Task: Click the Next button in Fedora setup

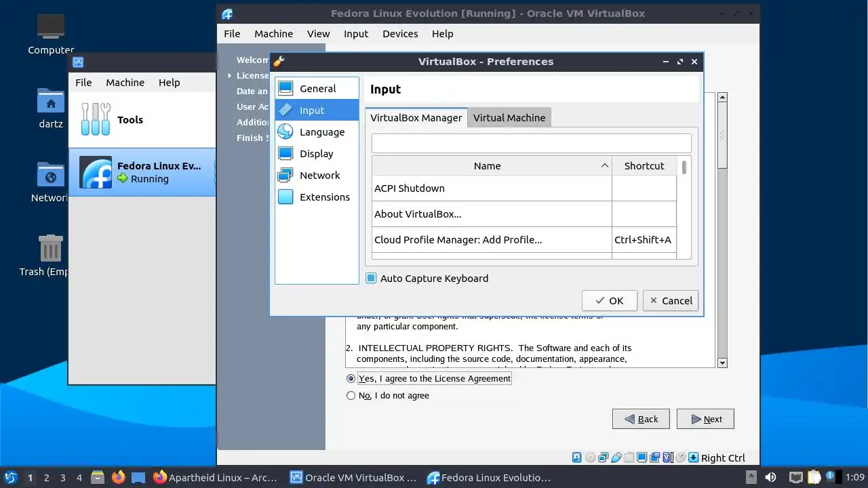Action: coord(705,419)
